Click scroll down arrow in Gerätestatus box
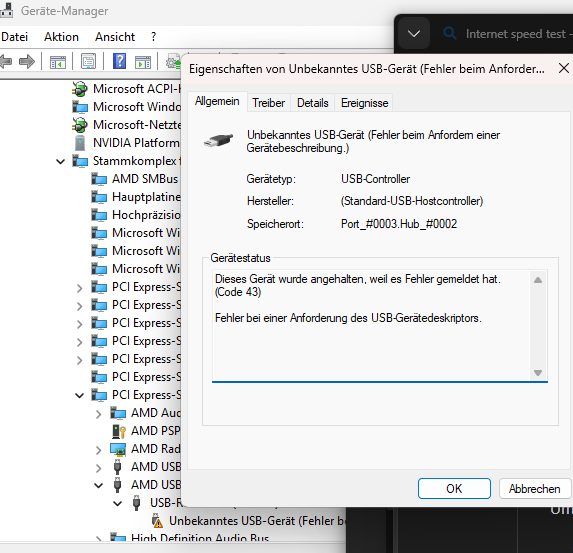 pyautogui.click(x=538, y=373)
